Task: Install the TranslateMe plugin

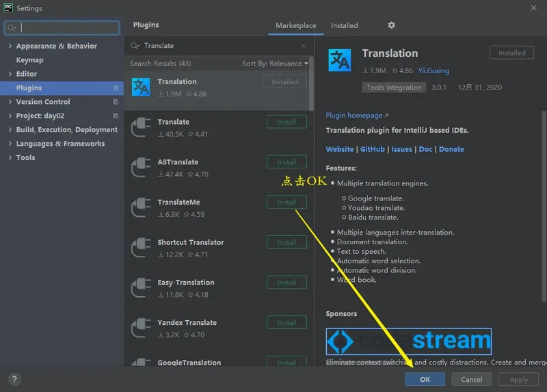Action: coord(286,202)
